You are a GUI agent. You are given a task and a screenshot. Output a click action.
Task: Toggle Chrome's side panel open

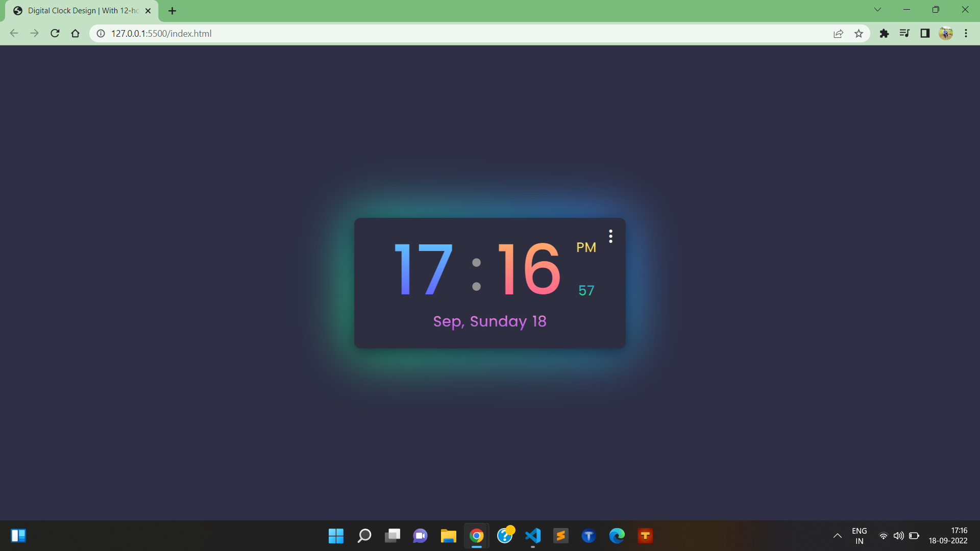[925, 33]
